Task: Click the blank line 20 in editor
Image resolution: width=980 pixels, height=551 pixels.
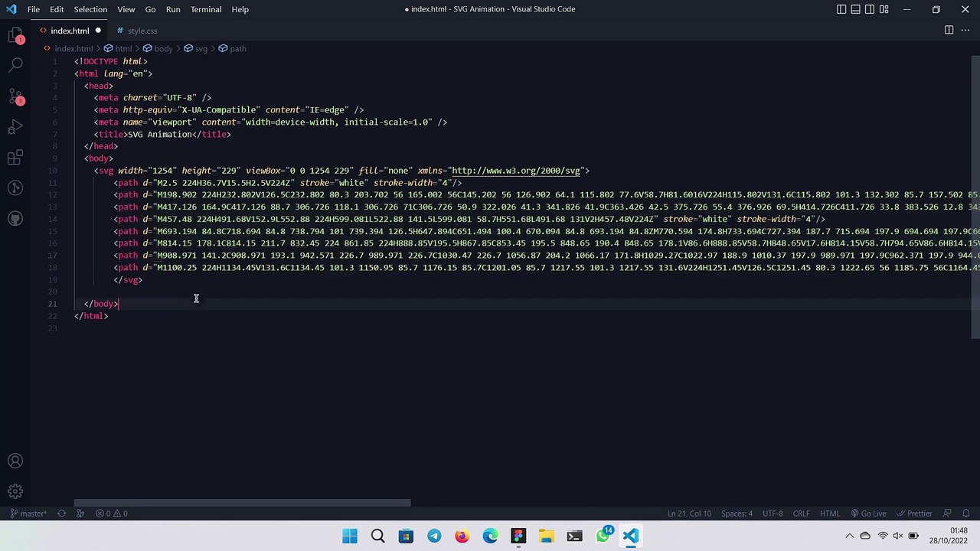Action: (x=522, y=292)
